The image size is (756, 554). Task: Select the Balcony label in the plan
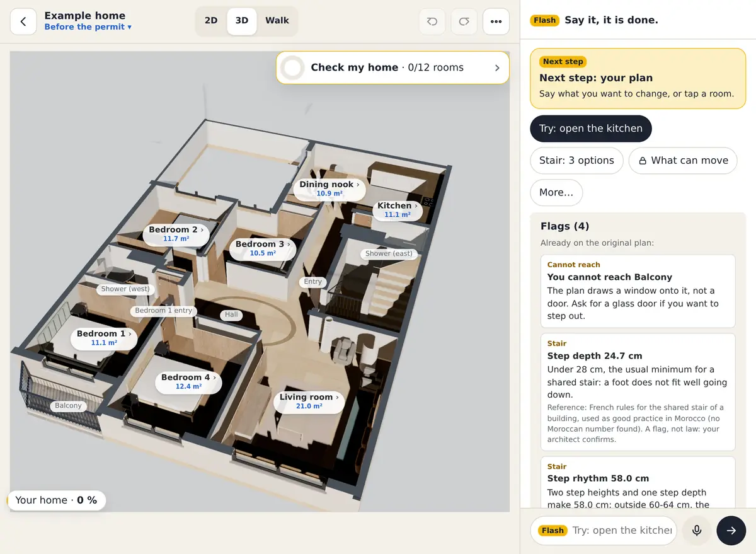(68, 406)
